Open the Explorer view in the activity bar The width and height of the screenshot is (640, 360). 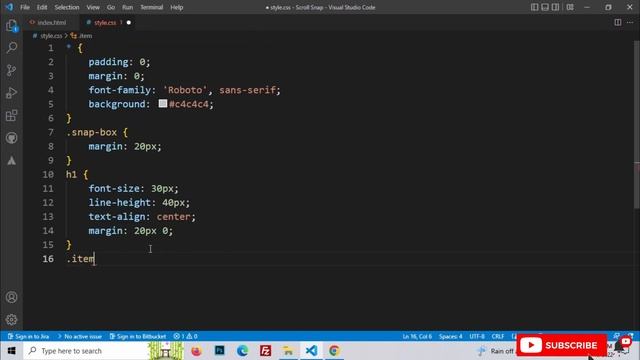(11, 26)
